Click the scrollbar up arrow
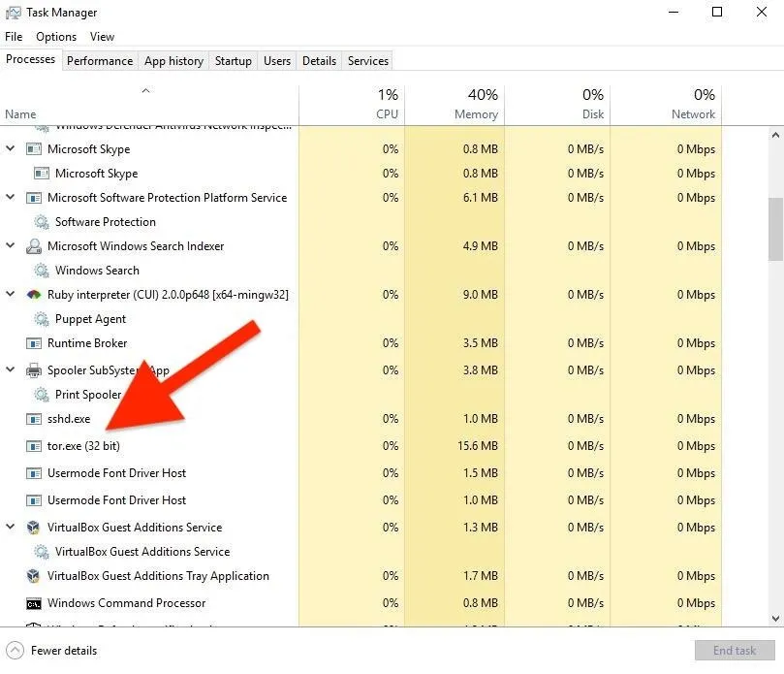 point(775,135)
